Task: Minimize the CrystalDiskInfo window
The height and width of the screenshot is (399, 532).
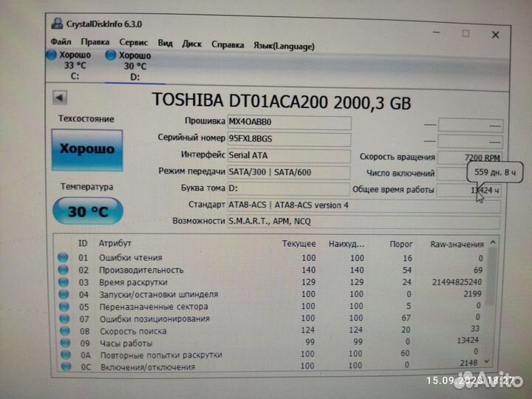Action: coord(437,33)
